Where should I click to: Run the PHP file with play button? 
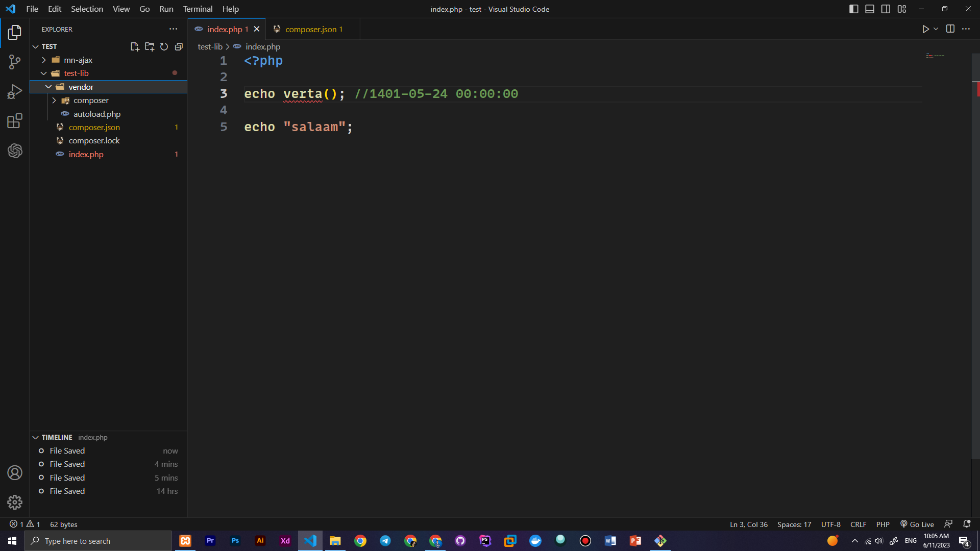[x=925, y=29]
